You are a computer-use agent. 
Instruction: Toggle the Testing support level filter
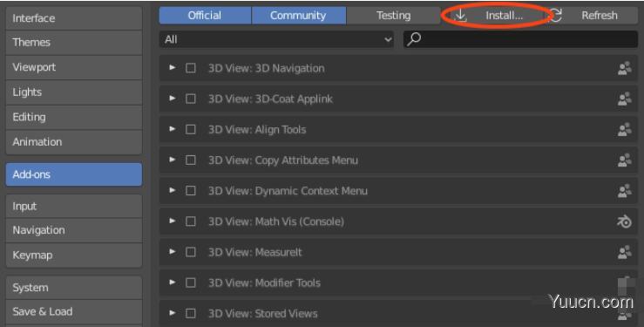(x=393, y=16)
